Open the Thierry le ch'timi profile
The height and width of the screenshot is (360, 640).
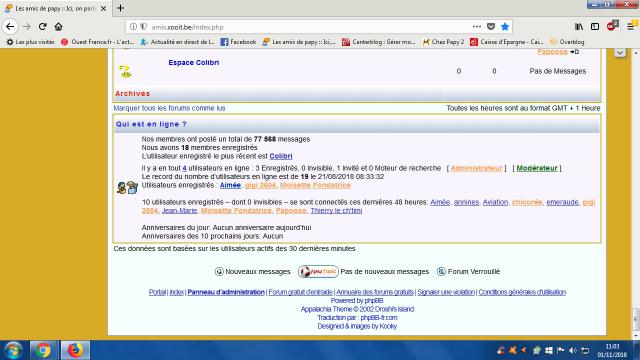point(336,211)
